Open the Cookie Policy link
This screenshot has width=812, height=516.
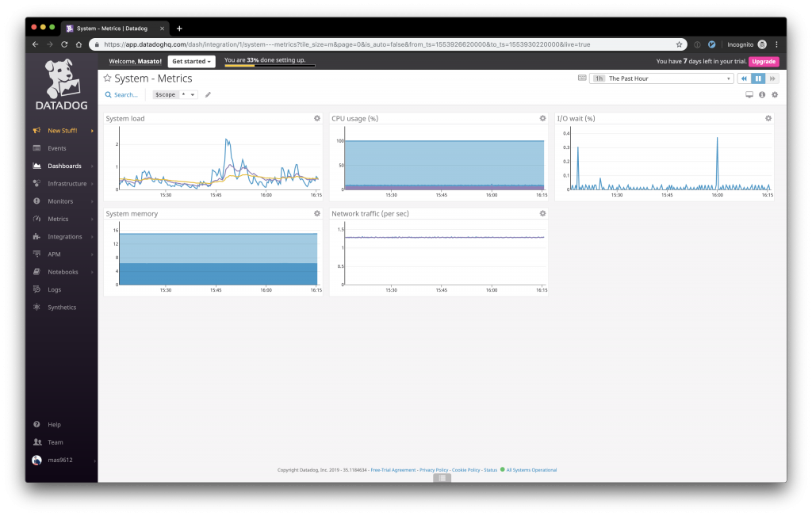tap(466, 470)
